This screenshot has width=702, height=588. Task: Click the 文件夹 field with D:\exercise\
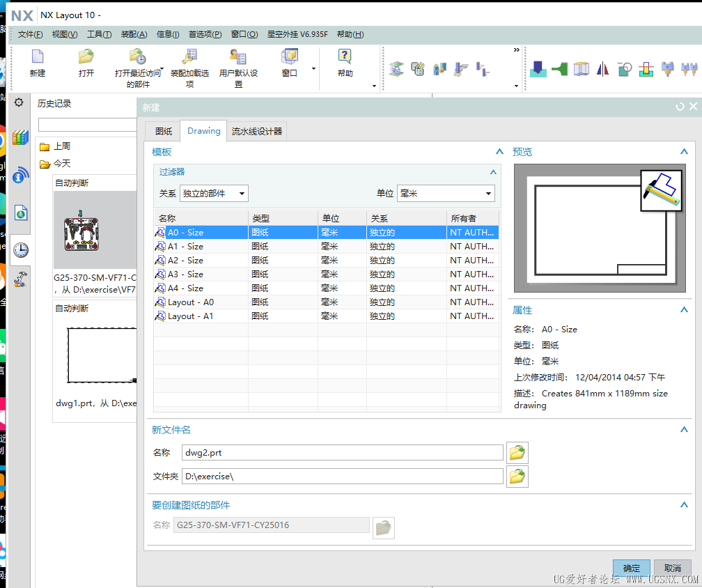click(x=343, y=476)
